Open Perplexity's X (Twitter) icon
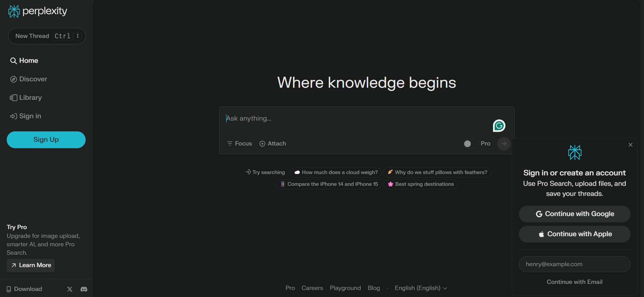The height and width of the screenshot is (297, 644). (x=69, y=289)
